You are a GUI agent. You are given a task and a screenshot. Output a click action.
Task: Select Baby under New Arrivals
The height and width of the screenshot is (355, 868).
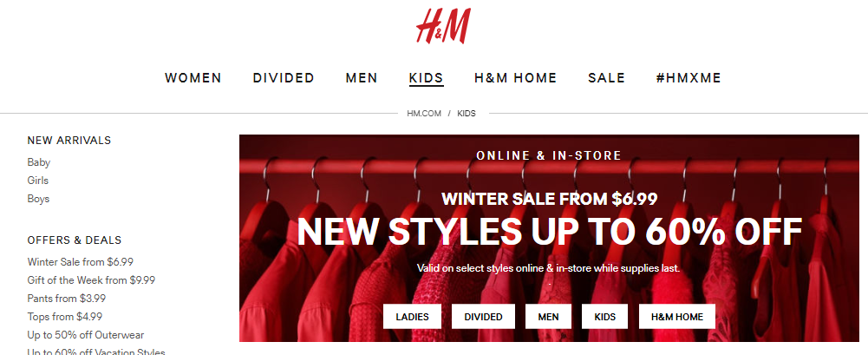pos(39,162)
